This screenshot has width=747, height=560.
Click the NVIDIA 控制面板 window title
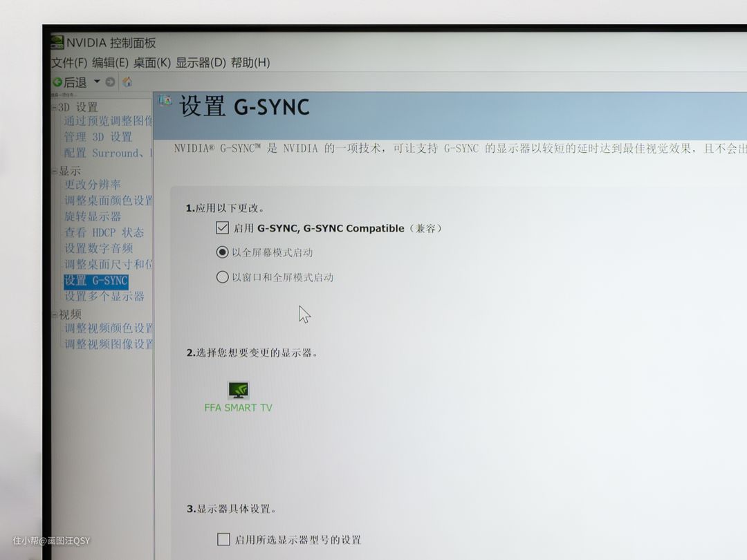[111, 43]
